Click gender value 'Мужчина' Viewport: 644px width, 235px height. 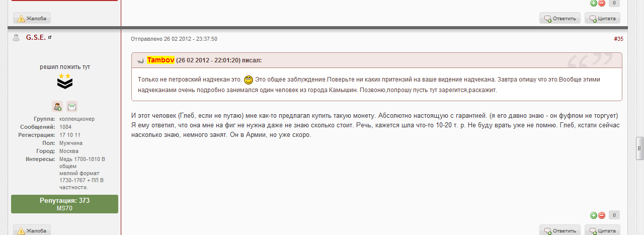(71, 143)
